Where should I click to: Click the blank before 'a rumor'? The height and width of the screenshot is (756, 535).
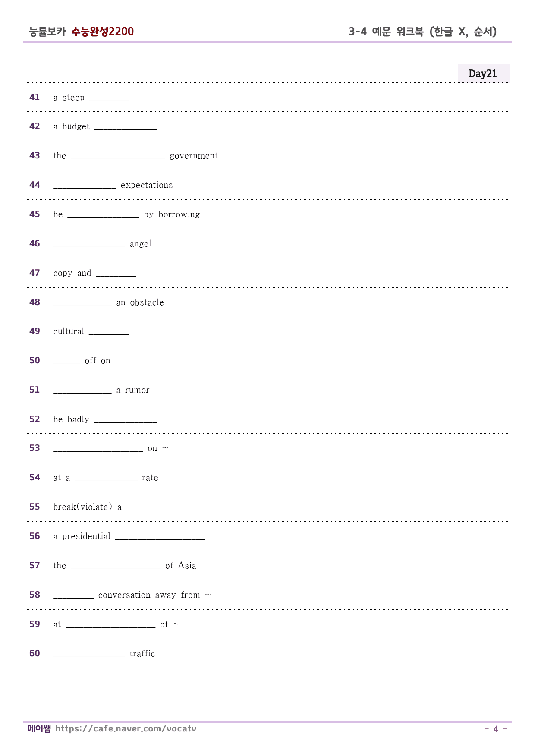(82, 391)
